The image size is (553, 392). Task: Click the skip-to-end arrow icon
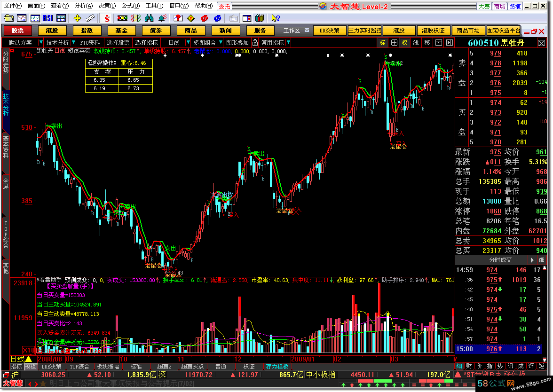[450, 43]
